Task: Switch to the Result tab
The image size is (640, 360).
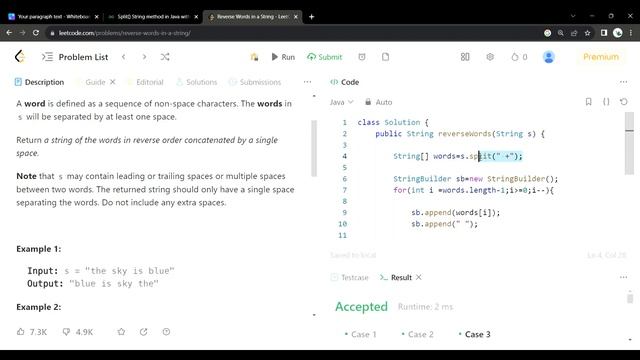Action: coord(396,278)
